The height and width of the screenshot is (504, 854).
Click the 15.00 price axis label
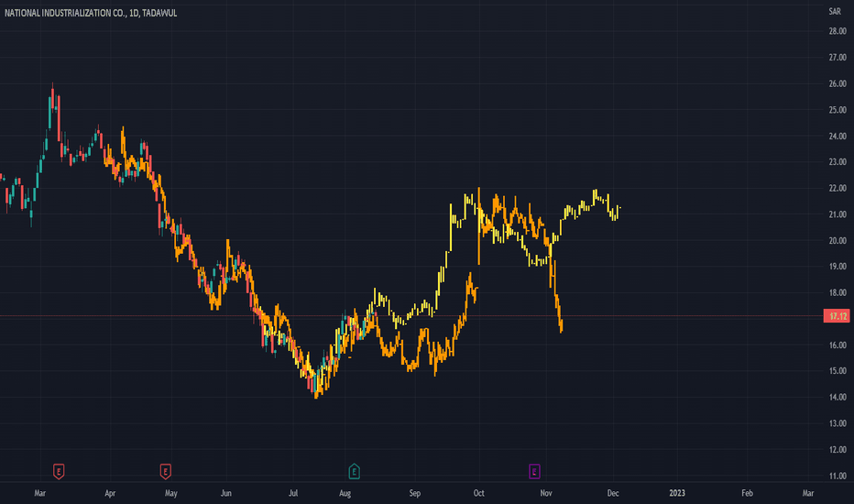(838, 371)
